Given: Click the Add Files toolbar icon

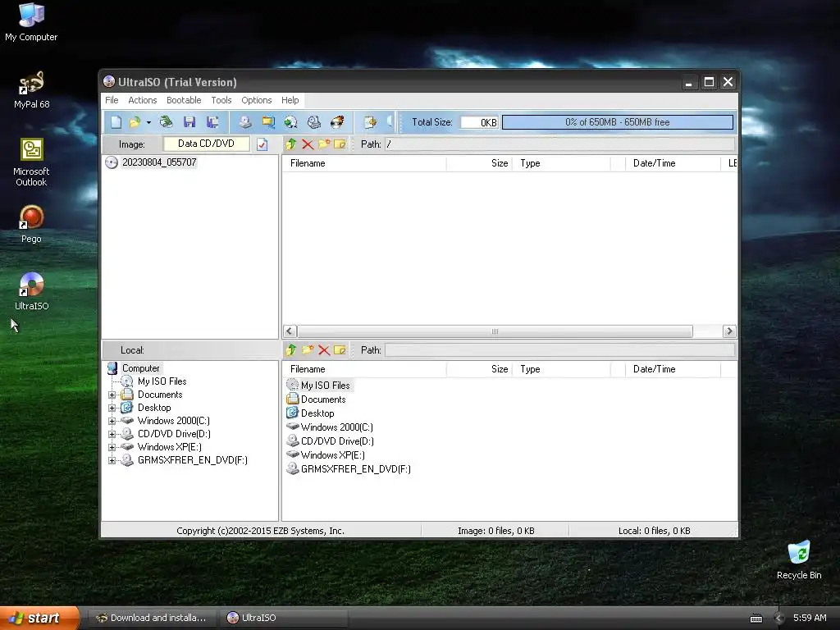Looking at the screenshot, I should click(x=370, y=122).
